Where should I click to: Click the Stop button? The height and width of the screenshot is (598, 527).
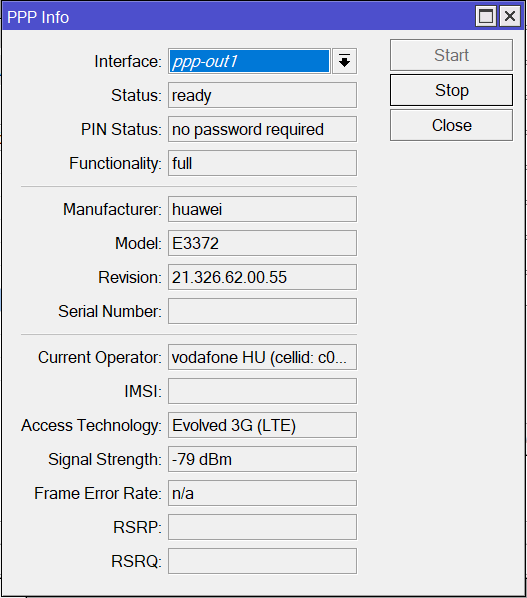coord(451,90)
